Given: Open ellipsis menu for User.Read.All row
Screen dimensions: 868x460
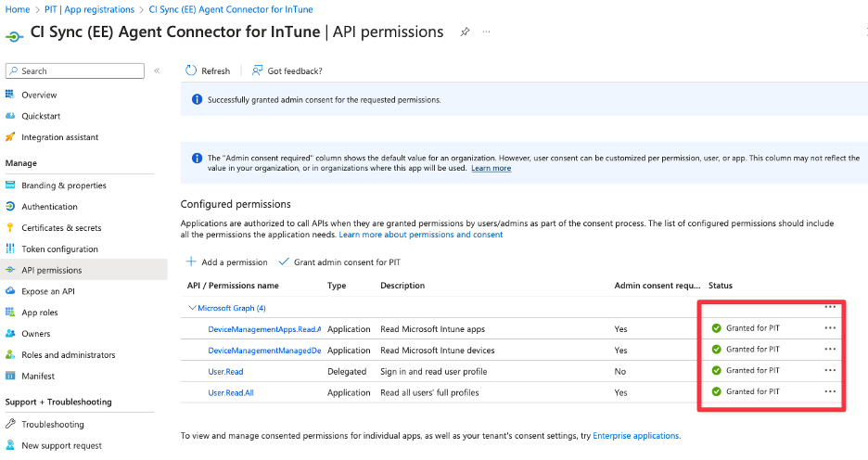Looking at the screenshot, I should click(830, 390).
